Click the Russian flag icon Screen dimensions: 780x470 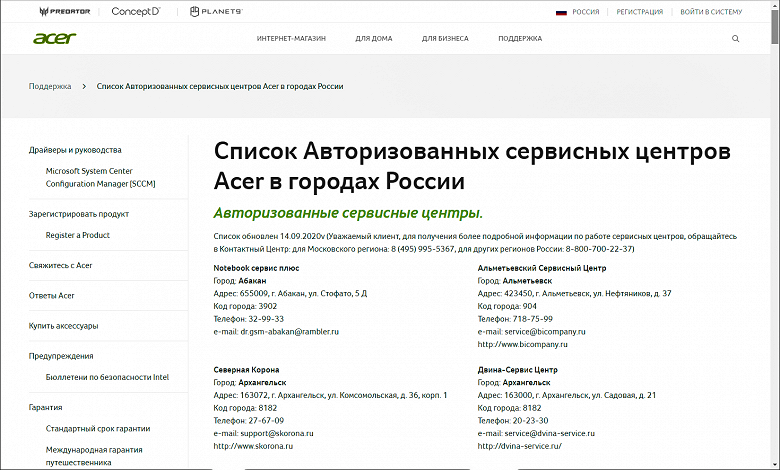pos(561,12)
